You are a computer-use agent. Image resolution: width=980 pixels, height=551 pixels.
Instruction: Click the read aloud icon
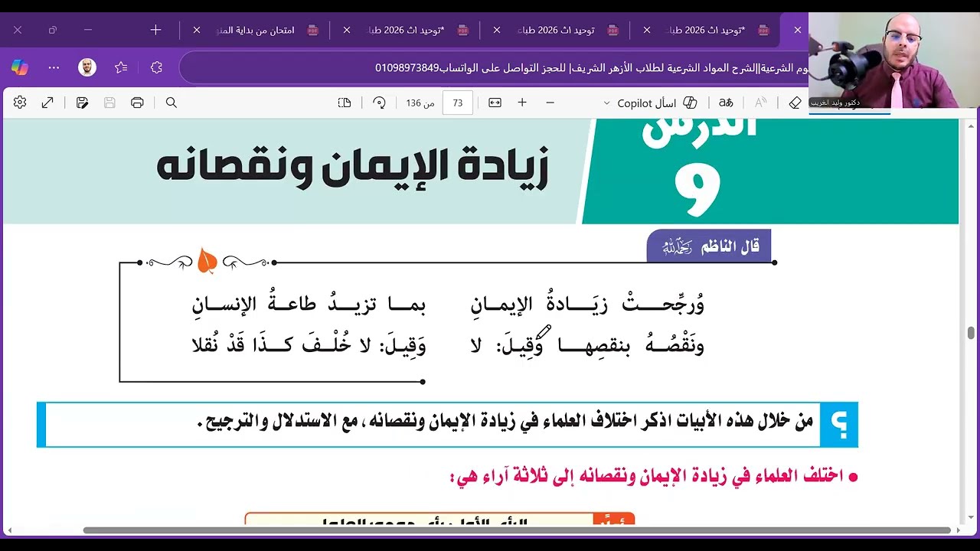760,103
